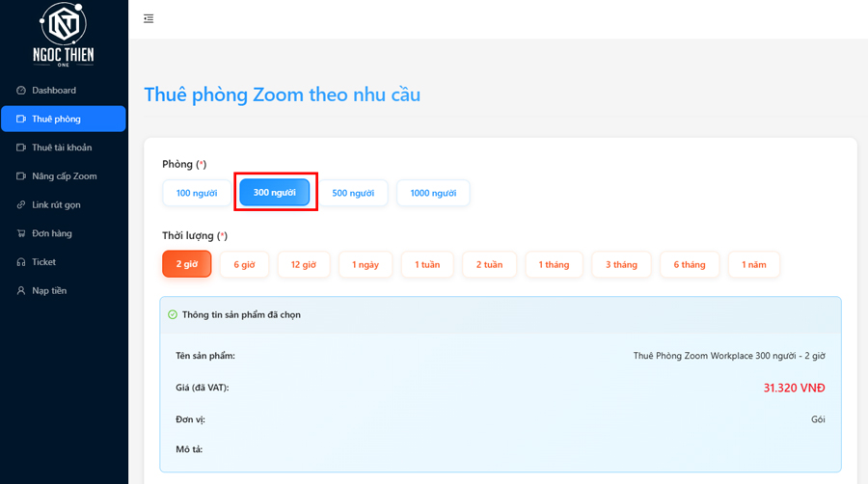Viewport: 868px width, 484px height.
Task: Select the 6 giờ duration
Action: point(244,264)
